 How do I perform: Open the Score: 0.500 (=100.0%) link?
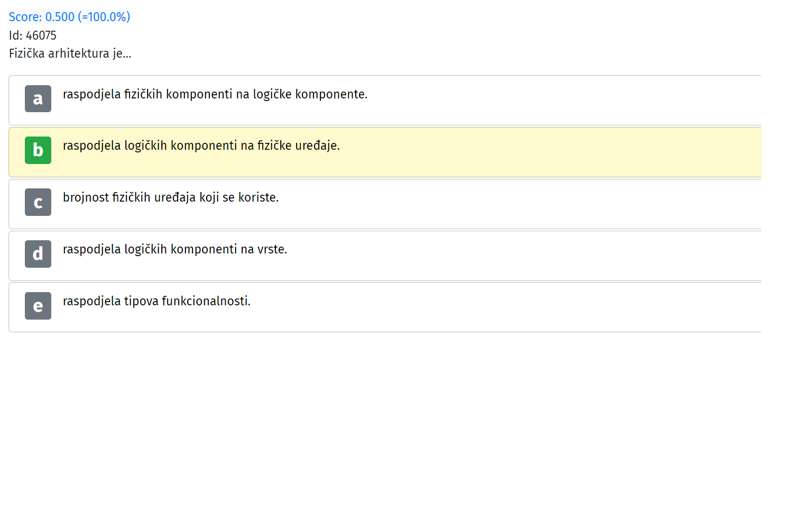[69, 17]
